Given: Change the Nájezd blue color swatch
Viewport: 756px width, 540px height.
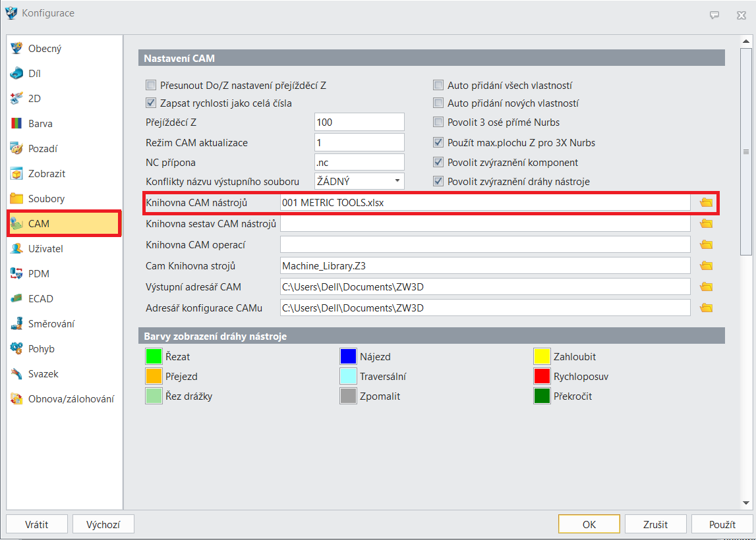Looking at the screenshot, I should (348, 356).
